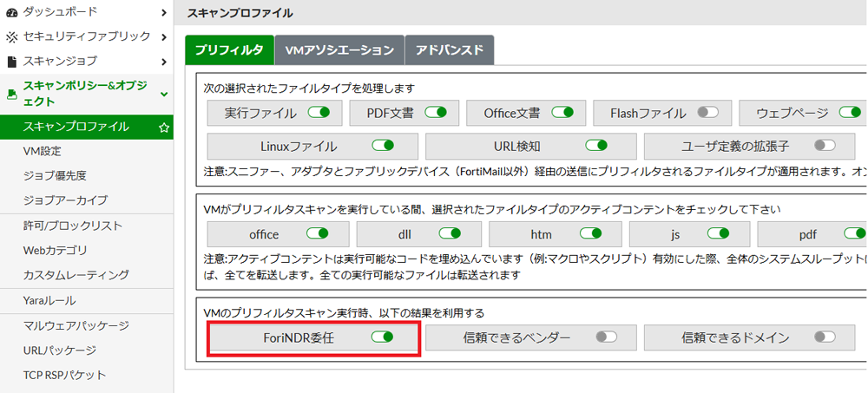Enable the ユーザ定義の拡張子 switch

825,146
